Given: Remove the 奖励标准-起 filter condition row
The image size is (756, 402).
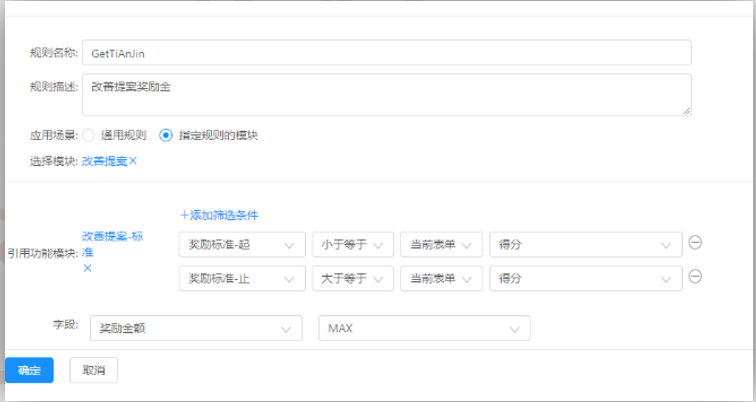Looking at the screenshot, I should tap(695, 242).
